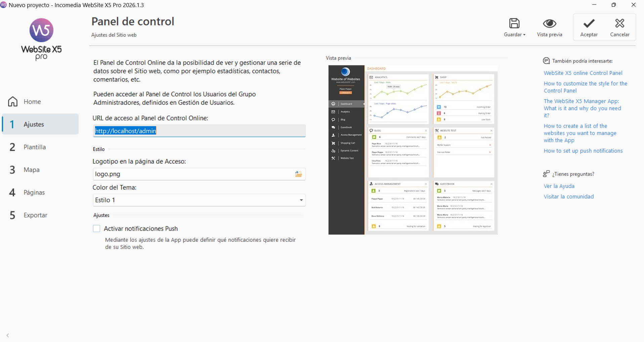Switch to step 5 Exportar
Viewport: 644px width, 342px height.
35,215
